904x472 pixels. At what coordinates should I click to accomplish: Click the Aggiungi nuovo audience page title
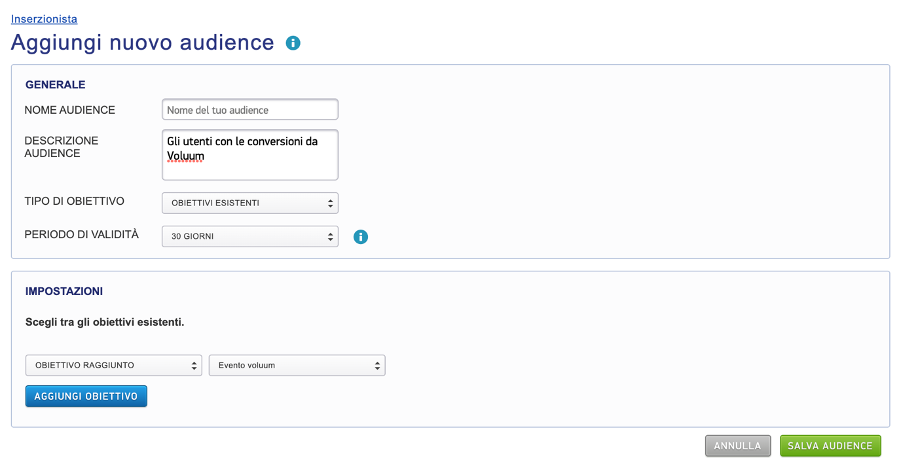point(142,43)
